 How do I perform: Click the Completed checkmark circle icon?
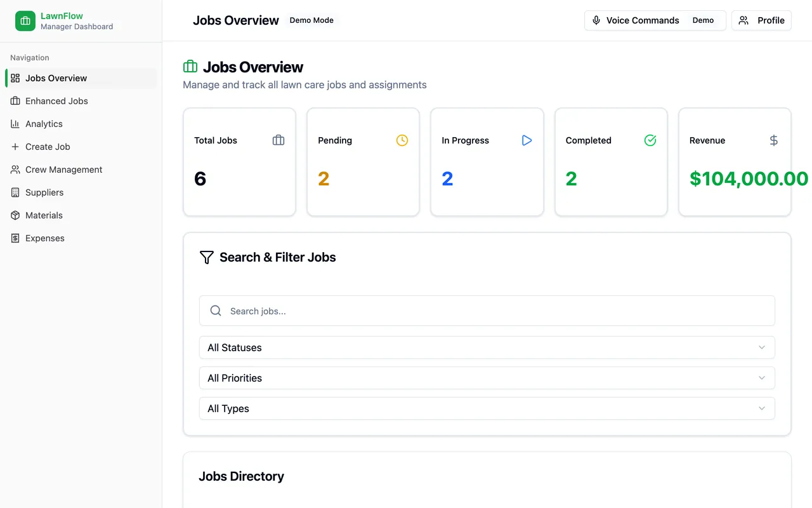coord(650,140)
